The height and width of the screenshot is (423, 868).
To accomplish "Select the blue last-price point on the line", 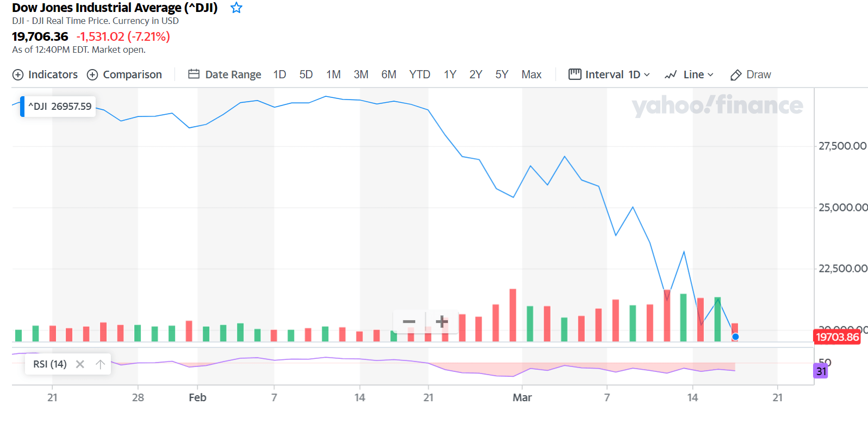I will tap(735, 337).
